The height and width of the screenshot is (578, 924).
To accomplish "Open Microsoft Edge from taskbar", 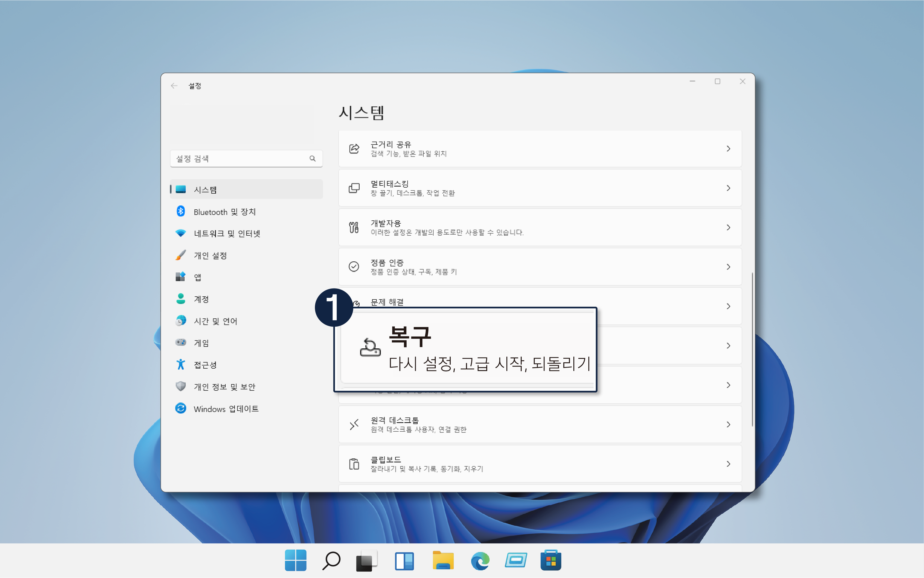I will (x=480, y=561).
